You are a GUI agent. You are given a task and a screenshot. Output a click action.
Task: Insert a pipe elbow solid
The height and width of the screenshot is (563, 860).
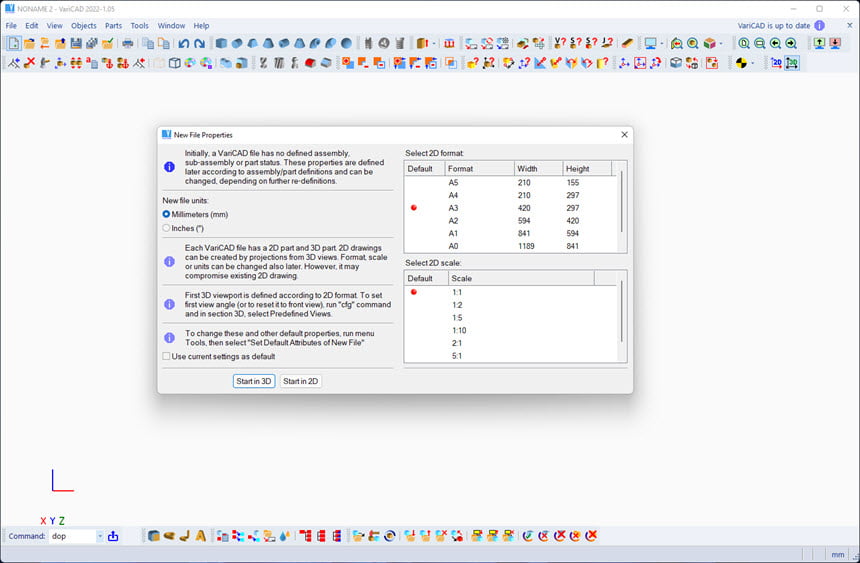315,43
